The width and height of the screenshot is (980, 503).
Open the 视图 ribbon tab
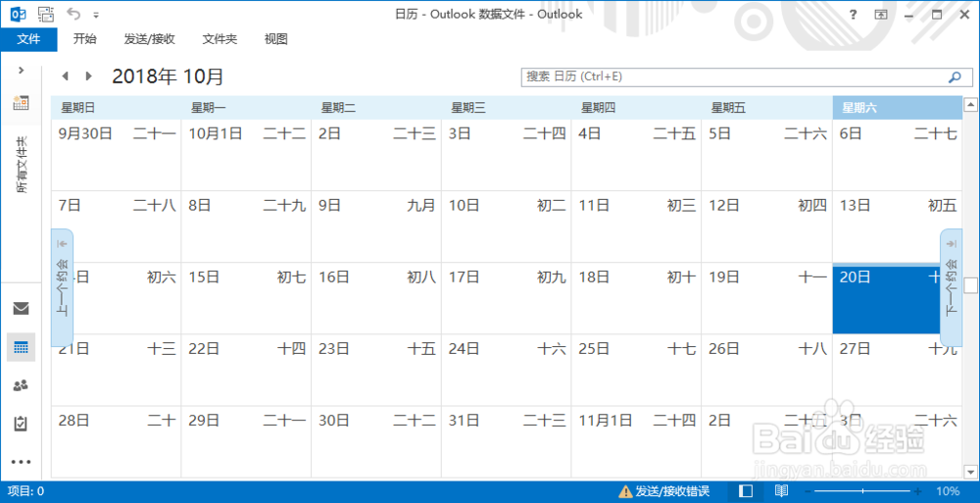[x=275, y=39]
